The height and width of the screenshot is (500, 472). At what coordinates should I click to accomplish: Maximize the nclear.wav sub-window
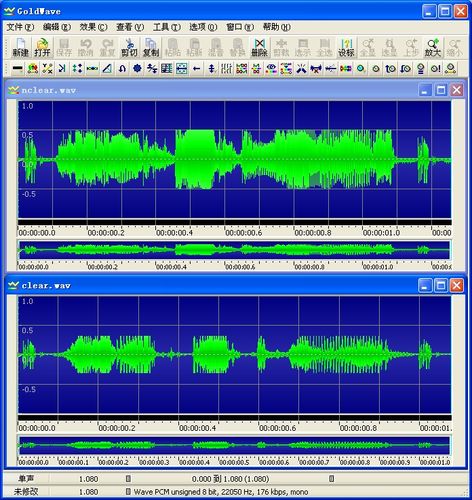441,90
